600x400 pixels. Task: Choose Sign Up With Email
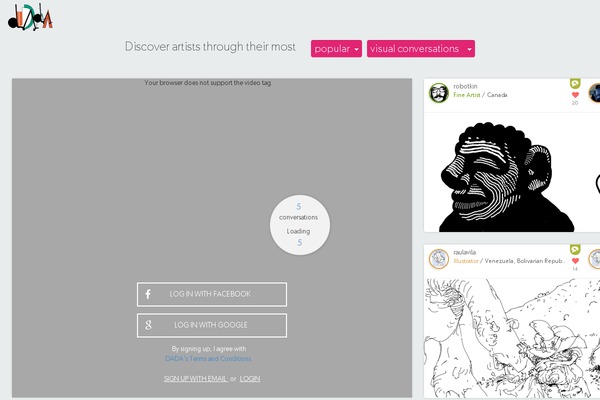click(196, 379)
